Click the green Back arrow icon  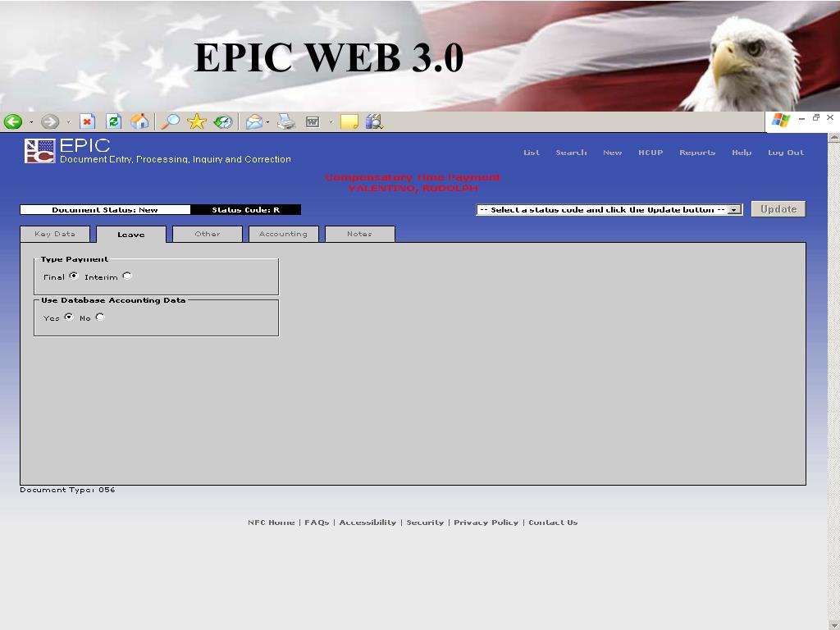point(13,121)
